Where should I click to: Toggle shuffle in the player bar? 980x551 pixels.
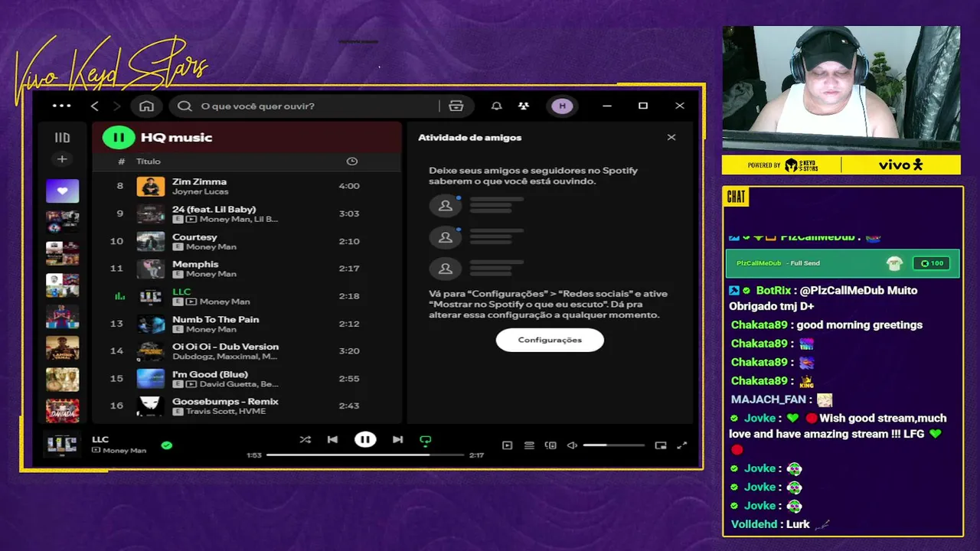[x=305, y=439]
